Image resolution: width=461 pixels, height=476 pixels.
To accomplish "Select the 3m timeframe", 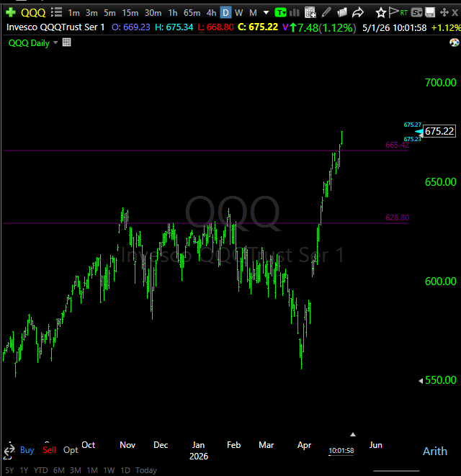I will click(x=91, y=13).
